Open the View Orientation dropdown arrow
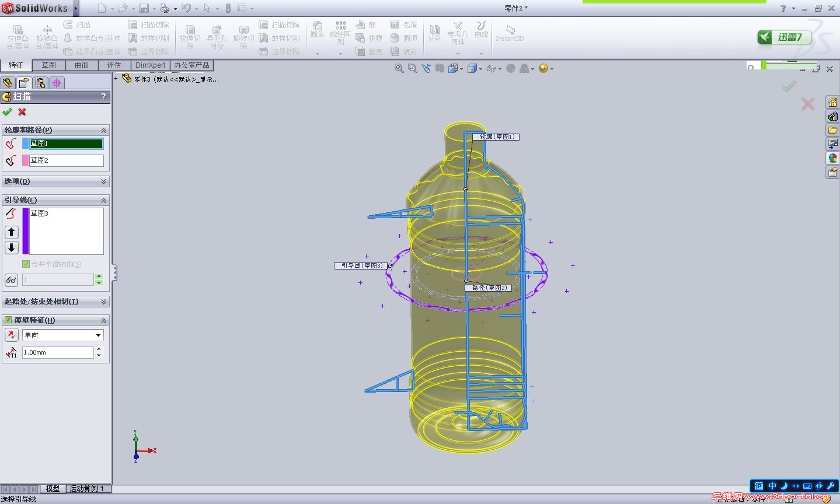This screenshot has width=840, height=504. pyautogui.click(x=461, y=69)
